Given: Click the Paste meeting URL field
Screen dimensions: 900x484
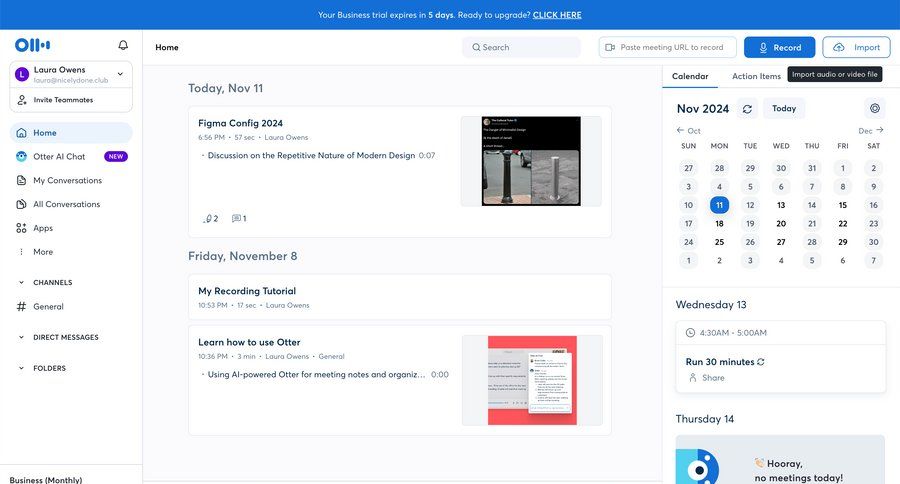Looking at the screenshot, I should [x=668, y=47].
